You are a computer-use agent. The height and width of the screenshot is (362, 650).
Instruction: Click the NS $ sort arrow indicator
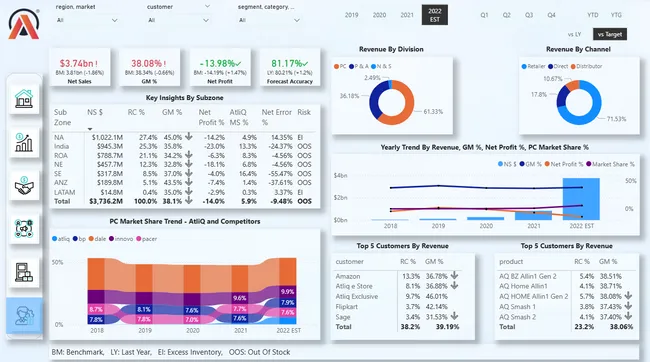pos(90,129)
